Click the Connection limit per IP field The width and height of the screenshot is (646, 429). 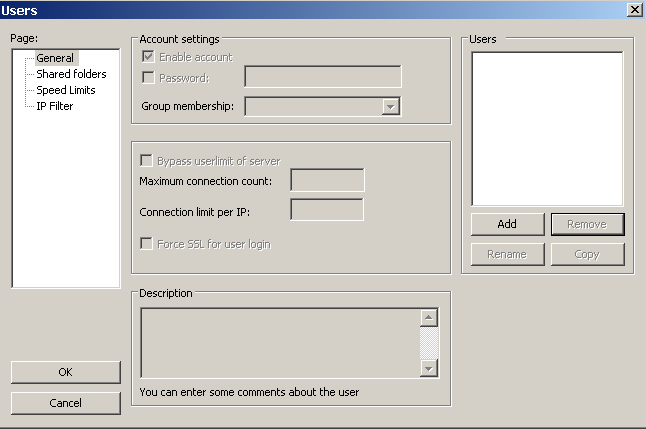327,210
